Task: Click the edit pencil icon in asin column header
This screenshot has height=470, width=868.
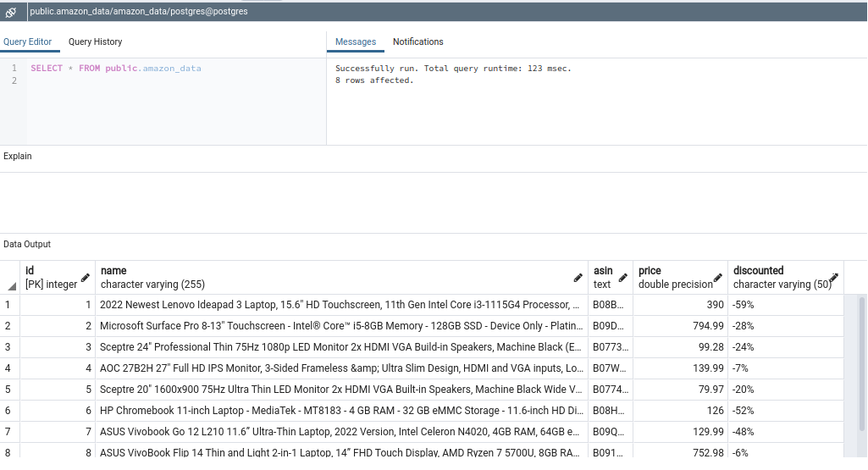Action: (x=622, y=278)
